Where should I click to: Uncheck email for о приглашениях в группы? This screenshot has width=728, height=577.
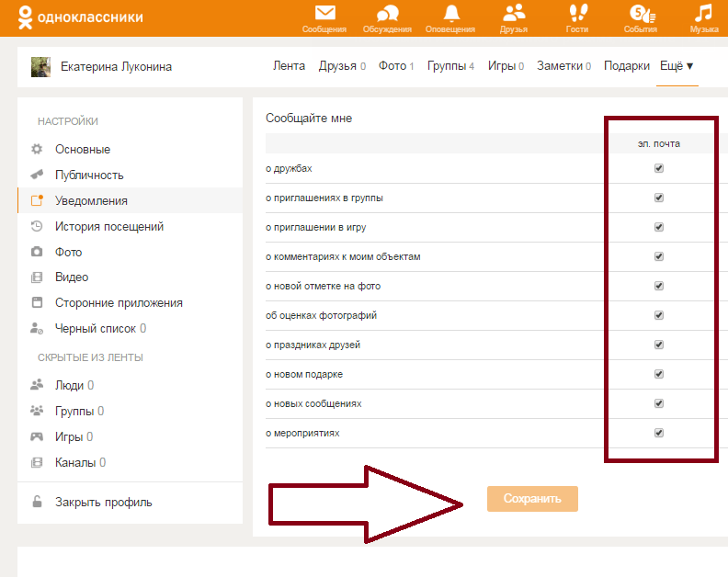659,198
